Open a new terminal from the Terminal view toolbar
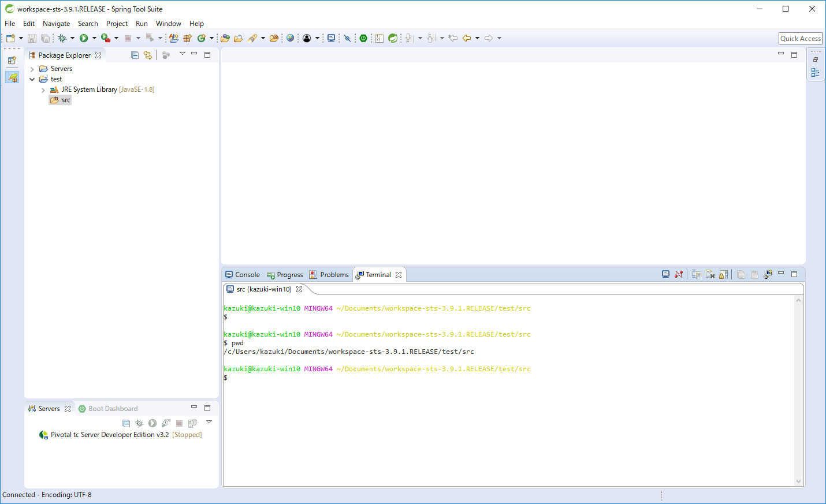Image resolution: width=826 pixels, height=504 pixels. pyautogui.click(x=665, y=274)
